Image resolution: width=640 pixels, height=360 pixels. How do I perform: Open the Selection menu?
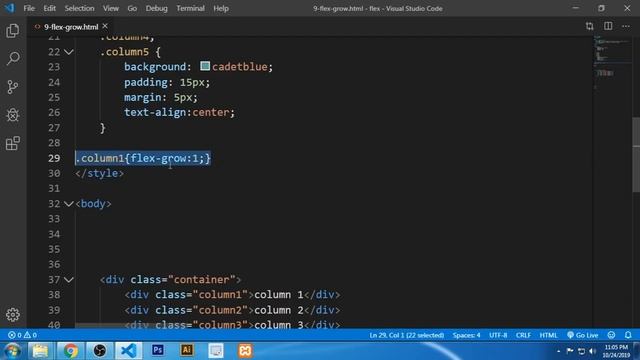[79, 8]
